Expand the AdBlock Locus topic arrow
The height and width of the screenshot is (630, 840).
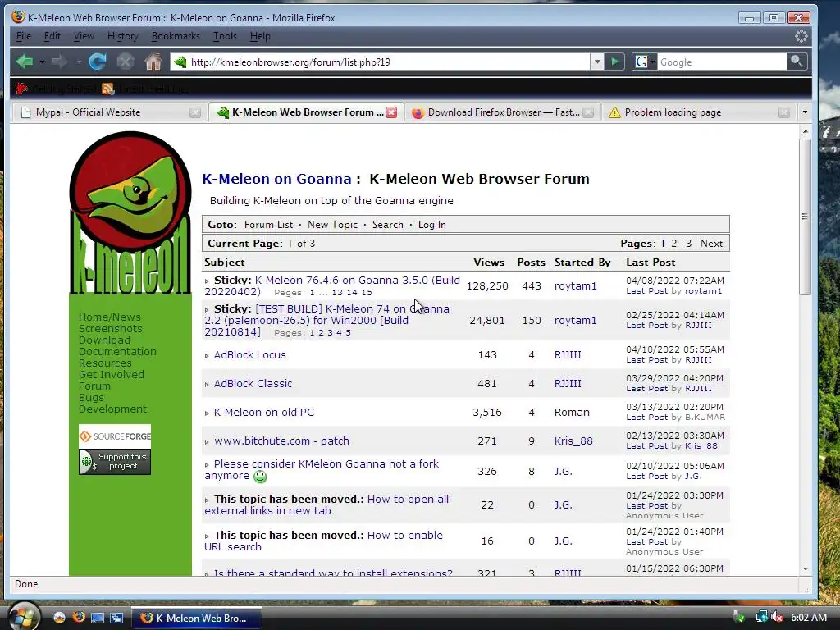click(x=207, y=356)
